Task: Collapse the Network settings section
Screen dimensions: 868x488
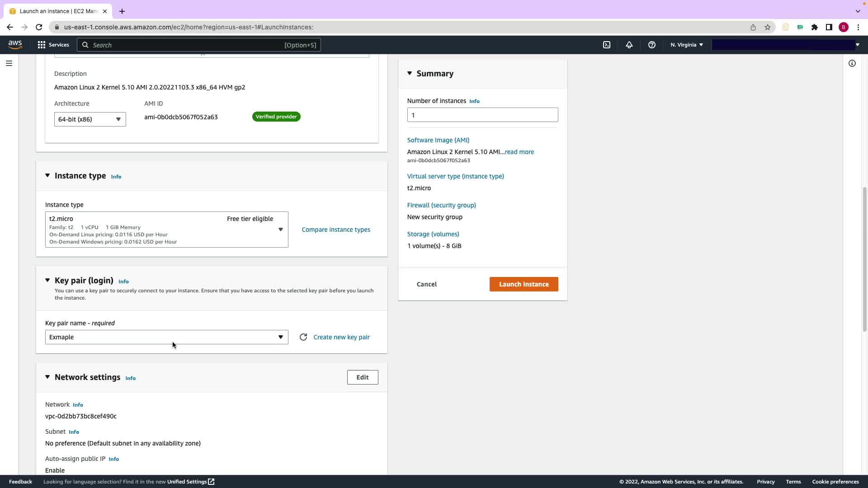Action: (x=47, y=377)
